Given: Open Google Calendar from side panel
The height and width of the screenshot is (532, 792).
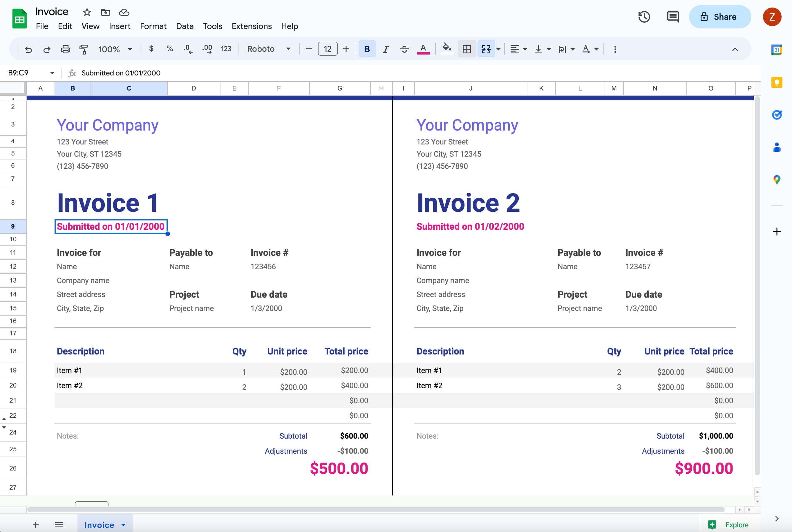Looking at the screenshot, I should point(777,50).
